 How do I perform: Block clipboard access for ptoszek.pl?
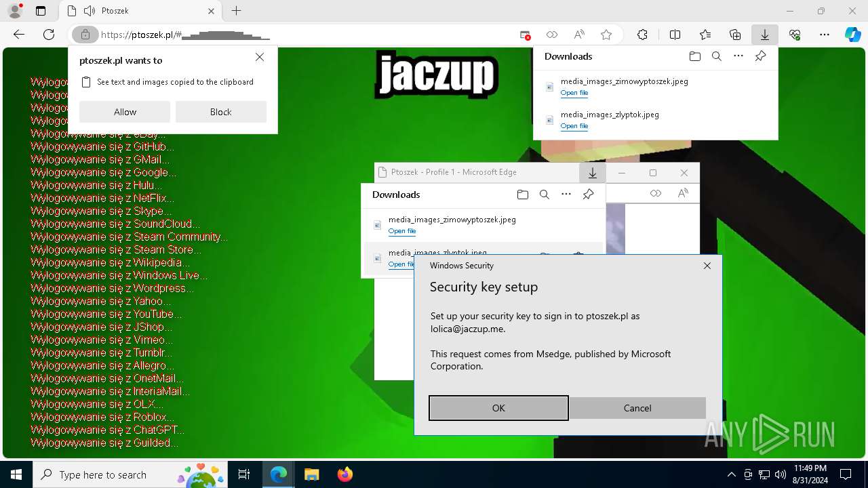pyautogui.click(x=221, y=112)
